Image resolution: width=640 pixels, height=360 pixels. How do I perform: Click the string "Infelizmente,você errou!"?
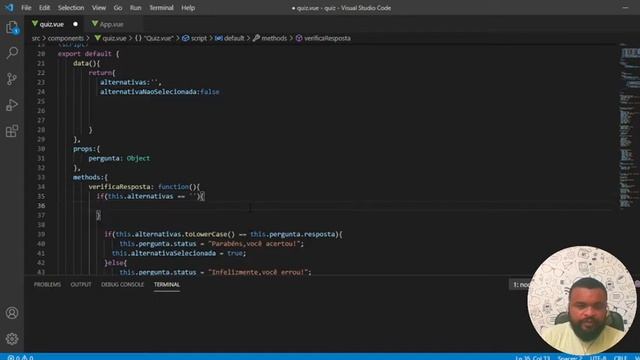(258, 272)
